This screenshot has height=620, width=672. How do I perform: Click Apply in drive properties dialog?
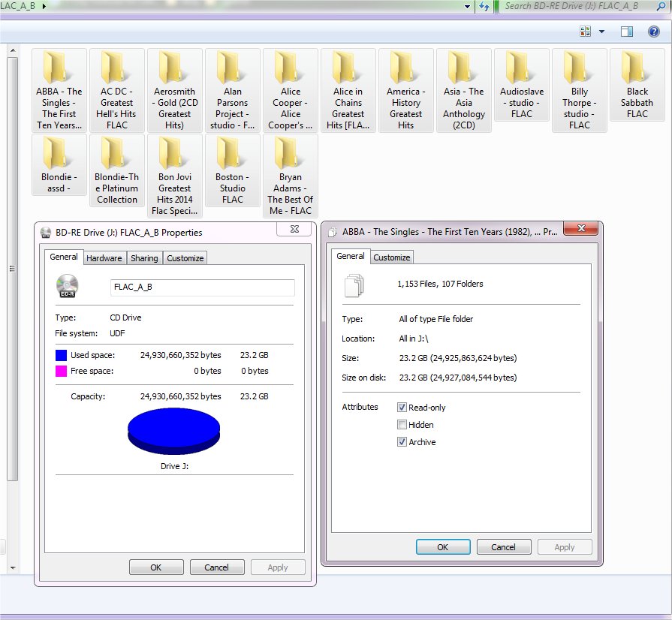click(x=278, y=567)
